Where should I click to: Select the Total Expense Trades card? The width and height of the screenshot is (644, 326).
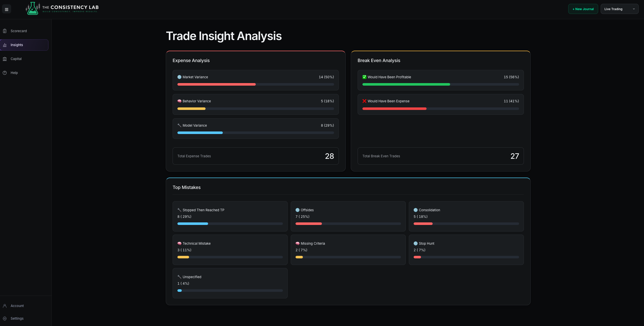(255, 156)
